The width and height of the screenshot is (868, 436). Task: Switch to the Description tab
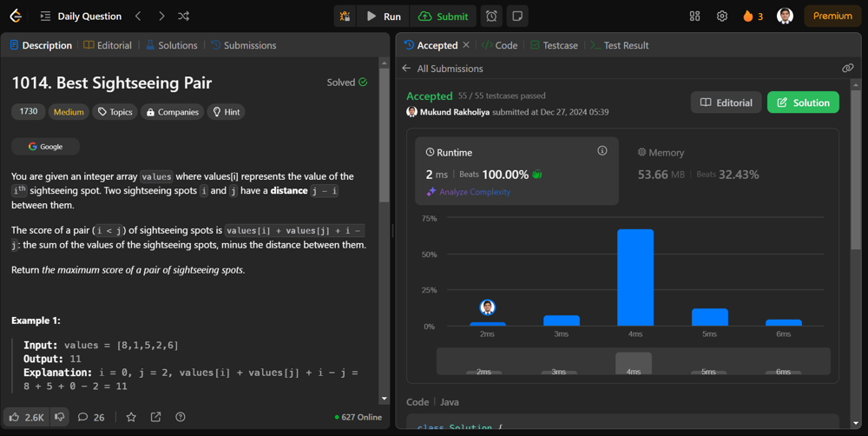pyautogui.click(x=41, y=45)
